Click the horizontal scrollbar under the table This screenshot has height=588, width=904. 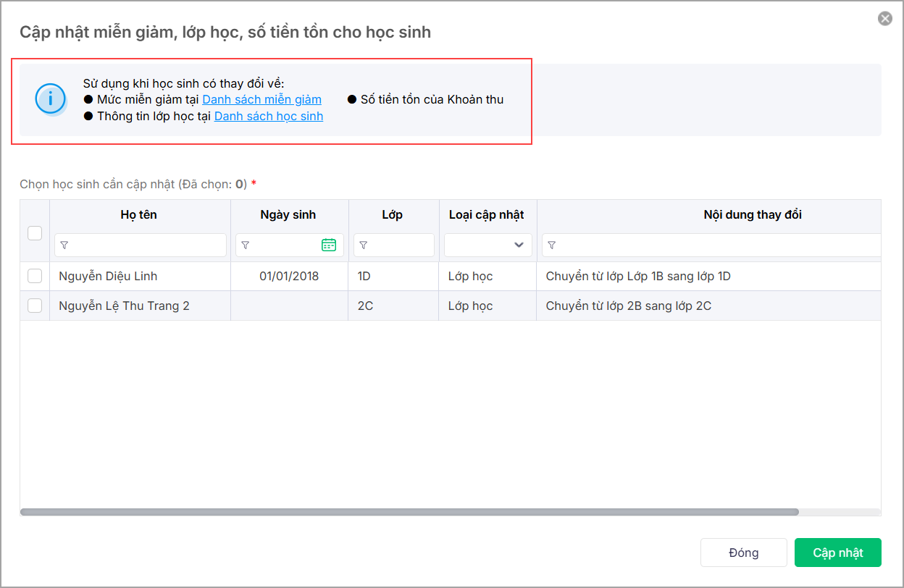coord(409,512)
